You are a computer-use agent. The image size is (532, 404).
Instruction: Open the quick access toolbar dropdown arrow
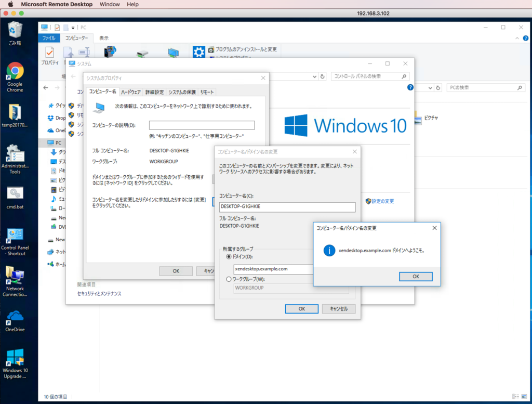tap(73, 28)
